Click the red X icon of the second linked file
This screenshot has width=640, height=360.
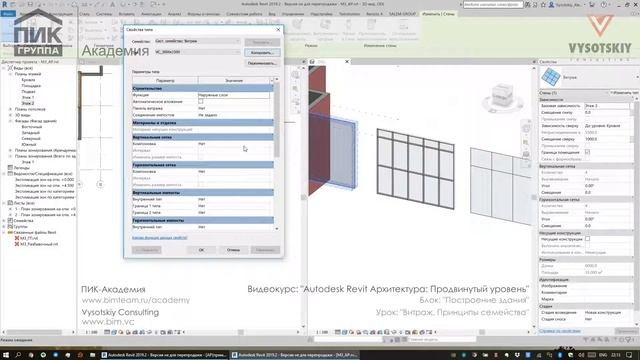pos(17,244)
